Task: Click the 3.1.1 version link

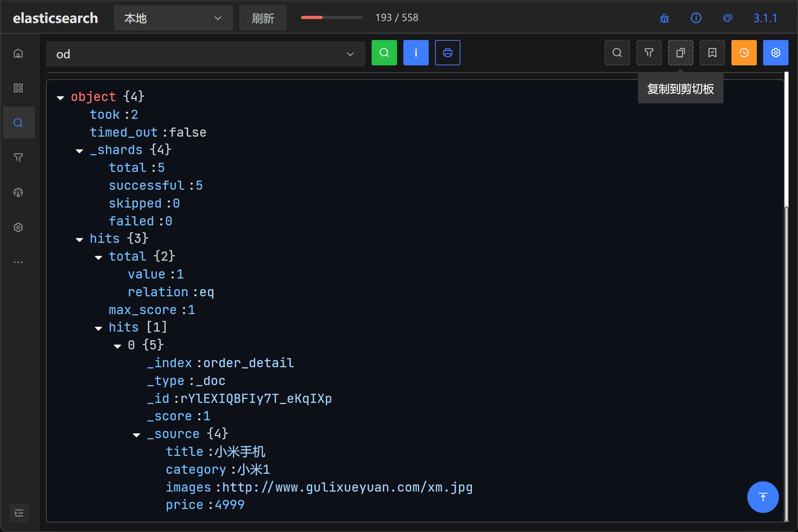Action: click(x=765, y=18)
